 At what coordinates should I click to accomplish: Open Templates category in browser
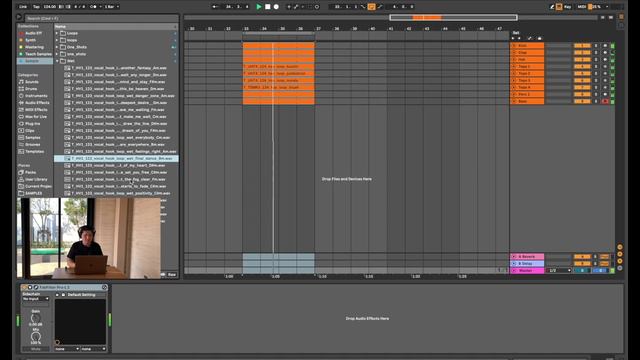34,151
